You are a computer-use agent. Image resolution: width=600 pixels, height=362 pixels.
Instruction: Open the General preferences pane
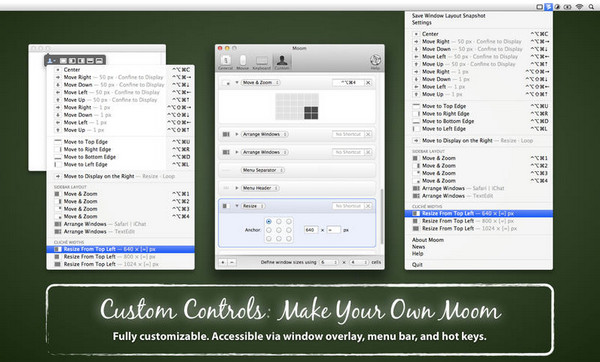point(225,62)
